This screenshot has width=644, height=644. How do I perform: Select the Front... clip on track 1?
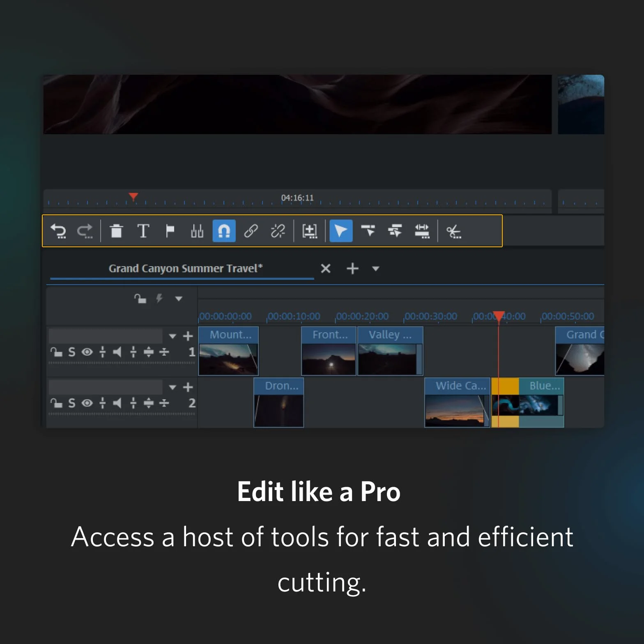coord(329,351)
